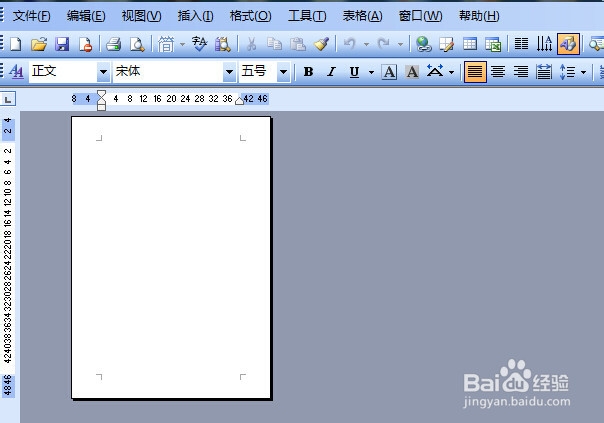Insert a hyperlink with globe icon
The width and height of the screenshot is (604, 423).
pos(424,44)
